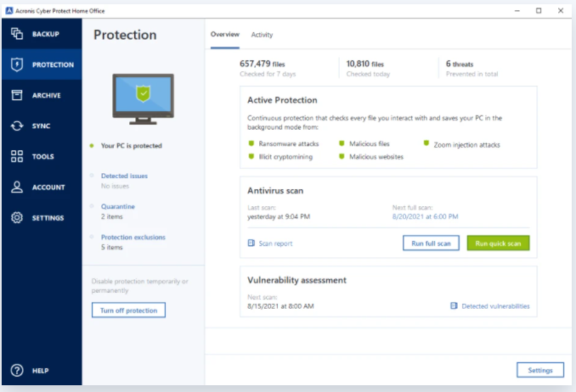
Task: Open HELP from the sidebar
Action: [x=41, y=371]
